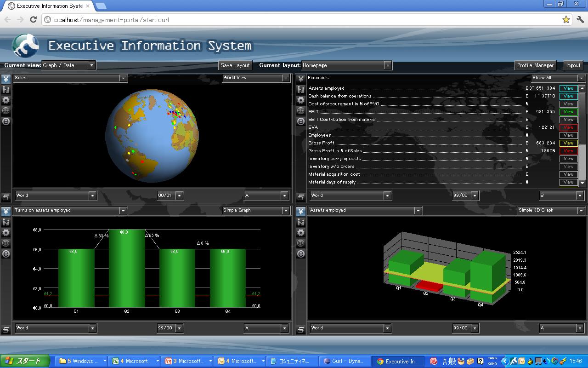Click window-restore icon below the Sales panel
Viewport: 588px width, 368px height.
[x=6, y=197]
